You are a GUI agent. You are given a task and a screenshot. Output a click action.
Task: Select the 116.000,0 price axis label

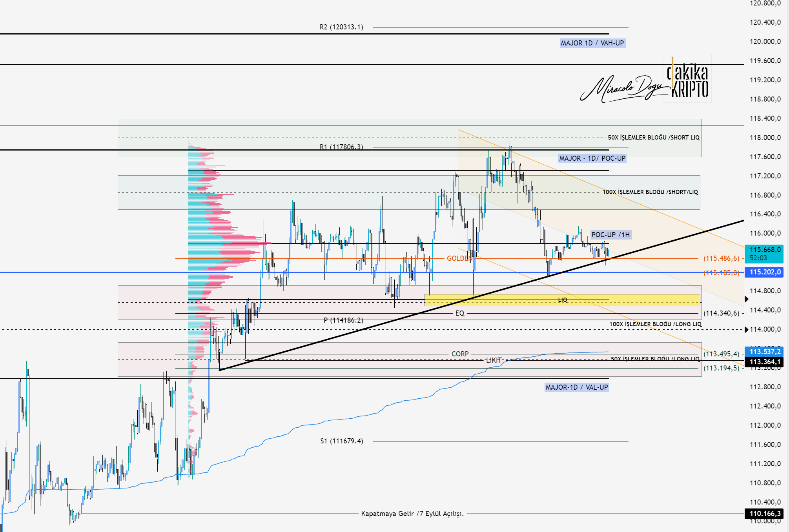[x=765, y=233]
